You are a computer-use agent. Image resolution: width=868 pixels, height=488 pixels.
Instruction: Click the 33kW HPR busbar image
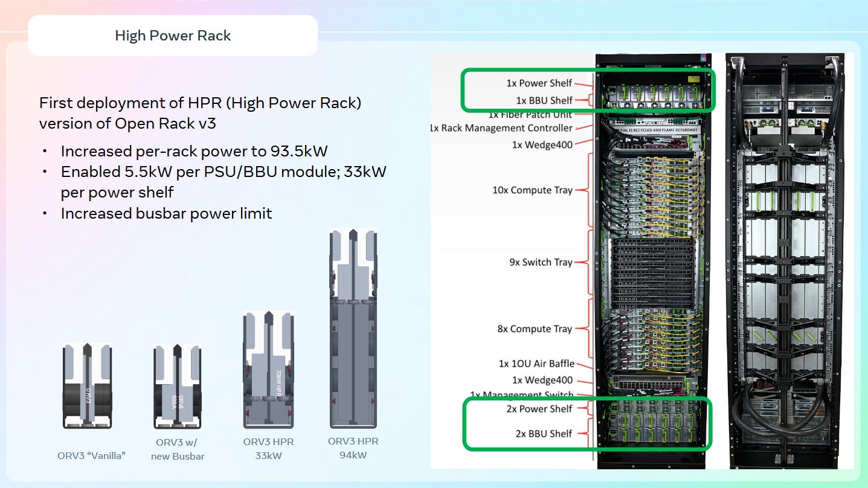pos(268,370)
